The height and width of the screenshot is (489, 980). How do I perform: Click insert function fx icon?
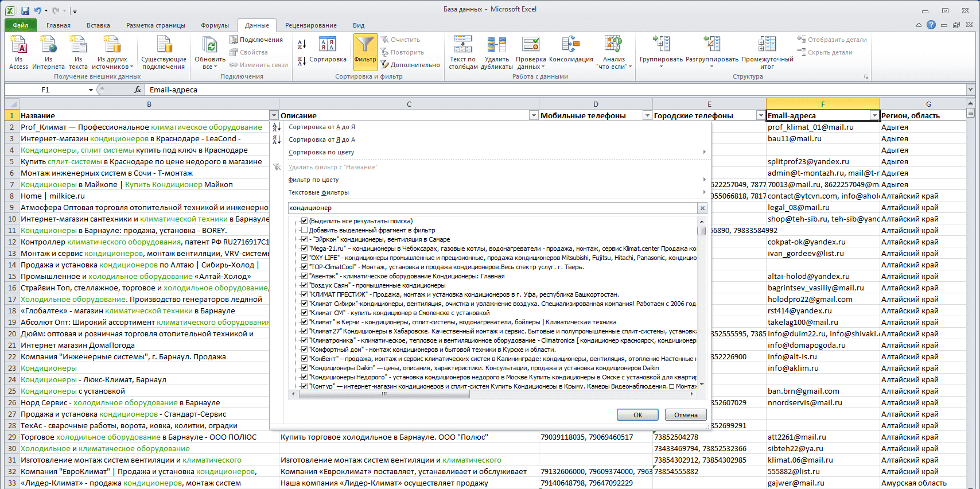click(x=138, y=90)
